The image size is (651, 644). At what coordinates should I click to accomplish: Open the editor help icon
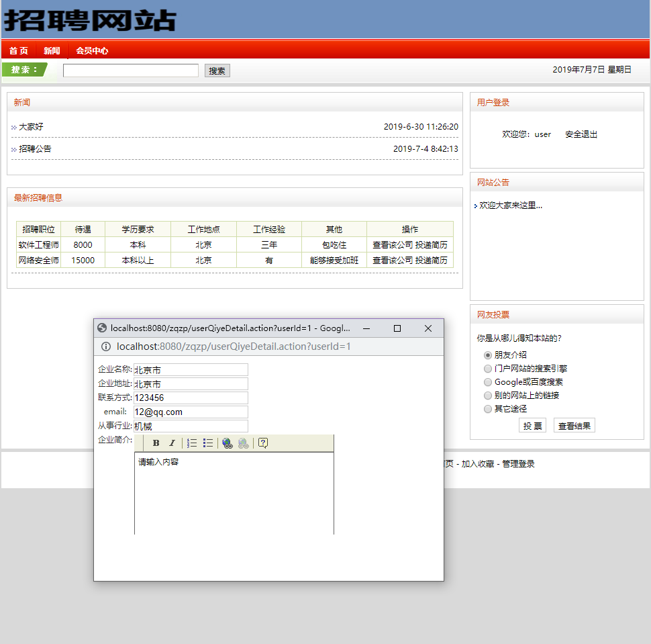[x=263, y=443]
